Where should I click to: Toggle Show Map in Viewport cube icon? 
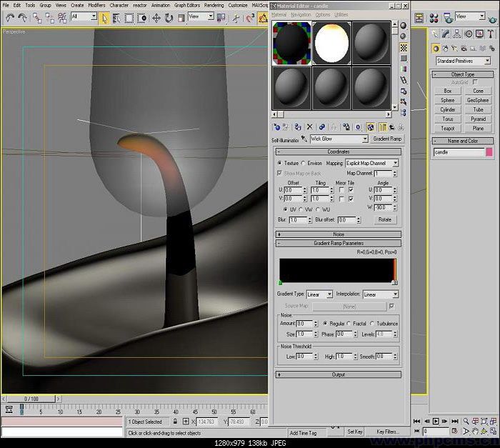tap(370, 127)
